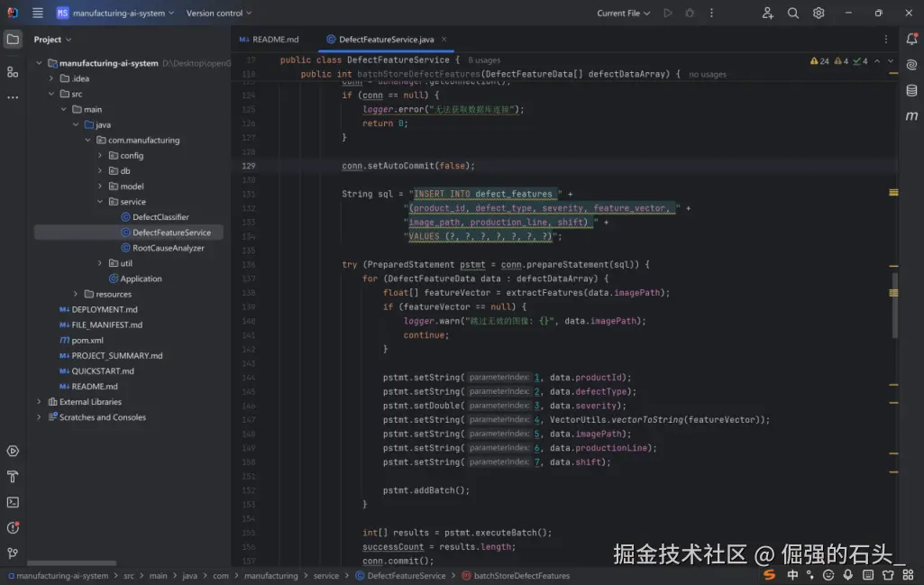Open the Git tool window icon
The image size is (924, 585).
click(x=13, y=553)
